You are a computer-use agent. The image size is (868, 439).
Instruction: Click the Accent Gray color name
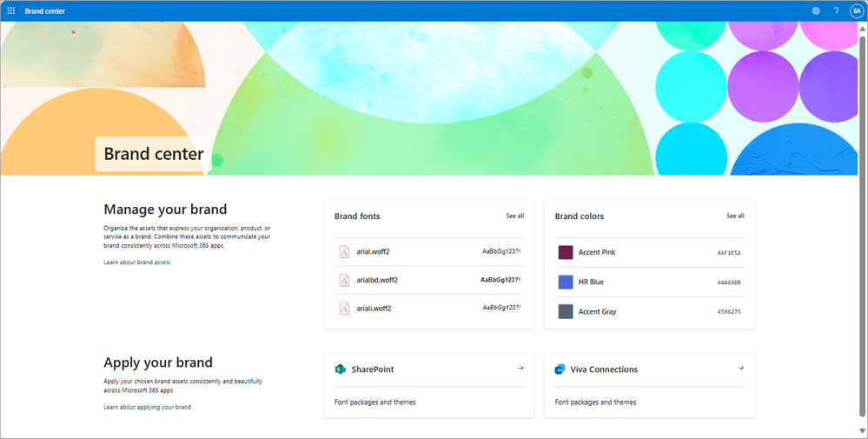point(597,312)
